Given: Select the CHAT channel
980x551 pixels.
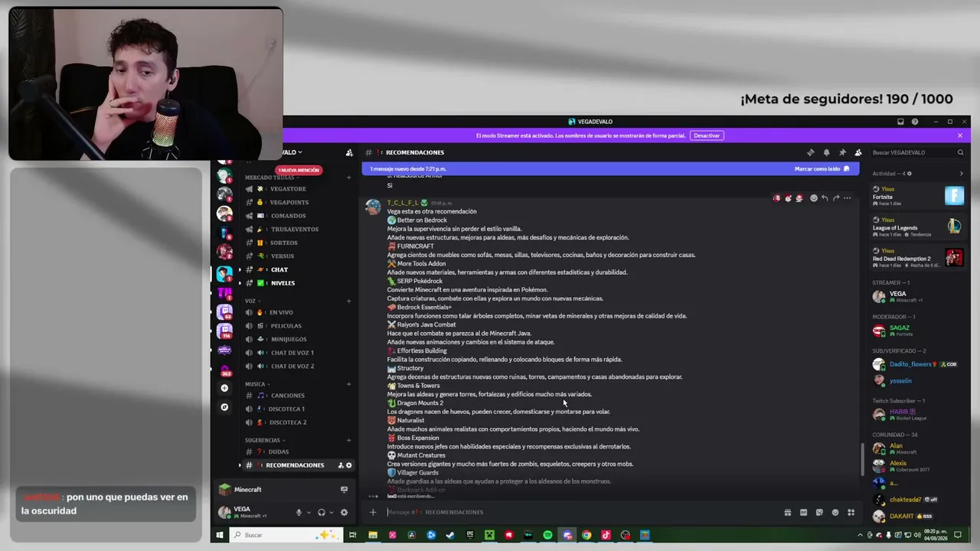Looking at the screenshot, I should tap(296, 269).
